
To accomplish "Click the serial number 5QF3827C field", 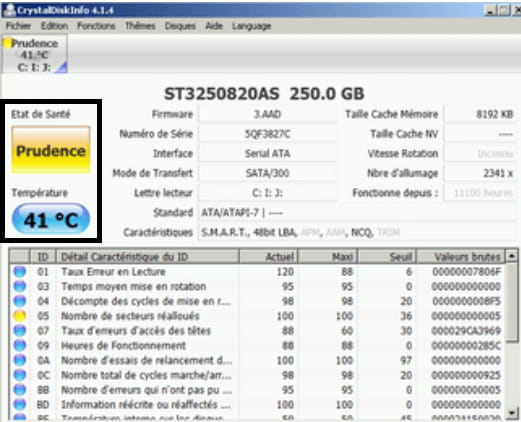I will [x=267, y=134].
